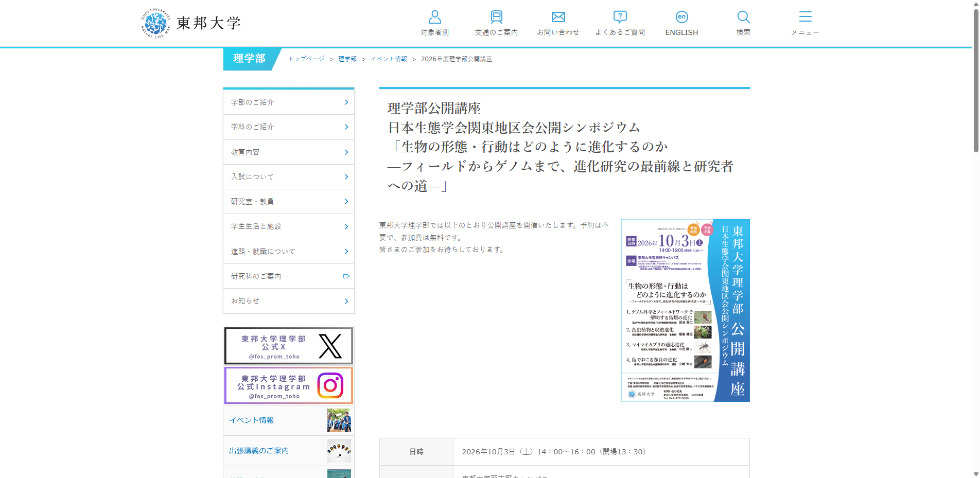This screenshot has height=478, width=980.
Task: Expand 学生生活と施設 chevron
Action: click(346, 227)
